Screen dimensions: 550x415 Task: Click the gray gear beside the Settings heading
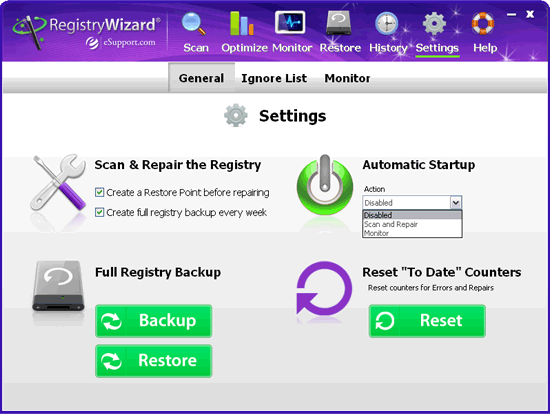coord(236,115)
